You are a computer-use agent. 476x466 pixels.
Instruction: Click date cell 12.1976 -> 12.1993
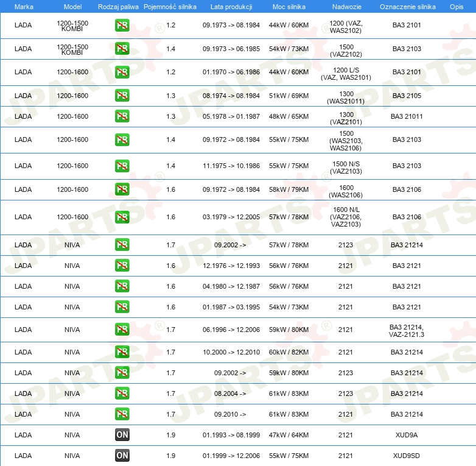click(x=231, y=266)
